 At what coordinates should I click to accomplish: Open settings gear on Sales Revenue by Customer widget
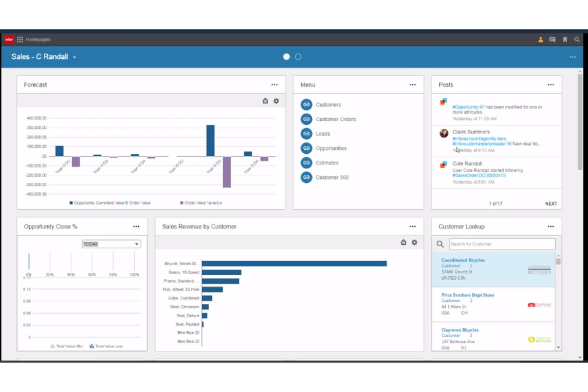[414, 242]
